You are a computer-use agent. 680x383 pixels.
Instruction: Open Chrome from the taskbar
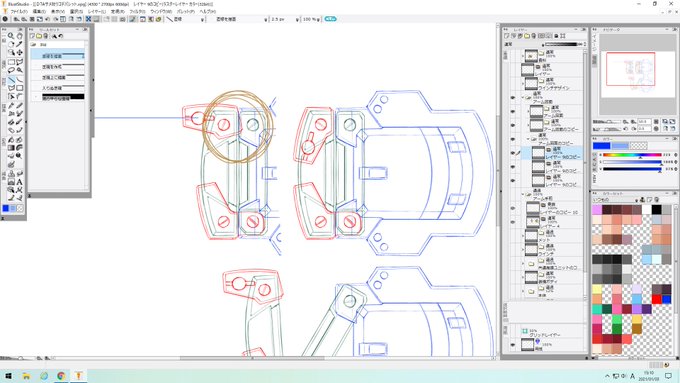(x=61, y=376)
